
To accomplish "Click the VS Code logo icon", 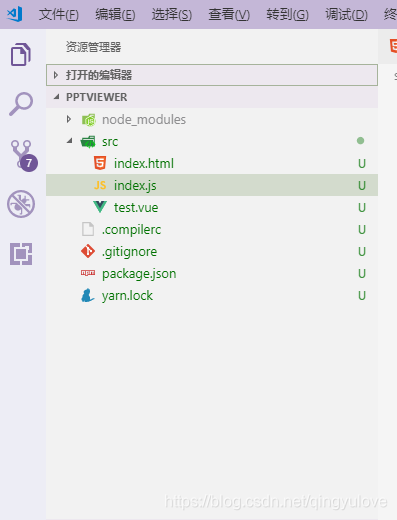I will coord(15,14).
